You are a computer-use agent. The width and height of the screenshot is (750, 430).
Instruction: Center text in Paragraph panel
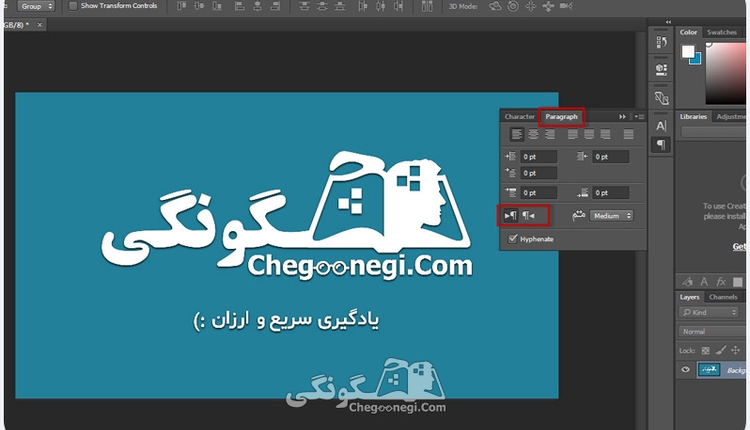[x=533, y=134]
